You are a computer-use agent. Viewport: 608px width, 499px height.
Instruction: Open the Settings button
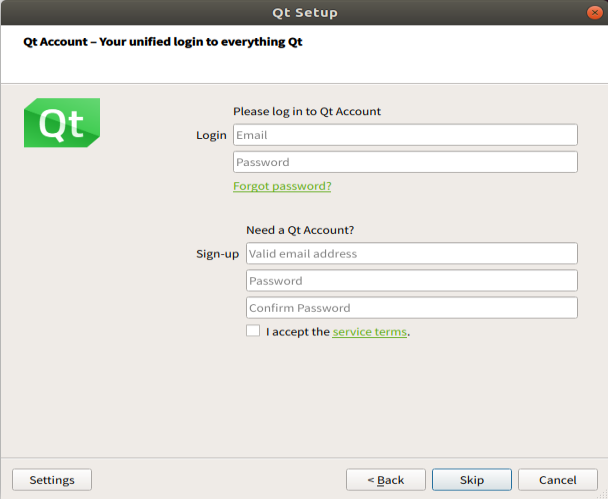coord(52,480)
